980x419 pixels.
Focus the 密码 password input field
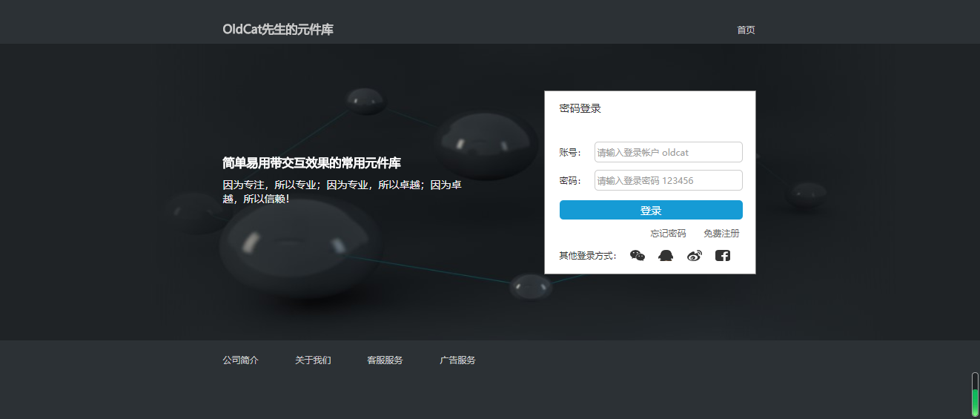coord(669,180)
